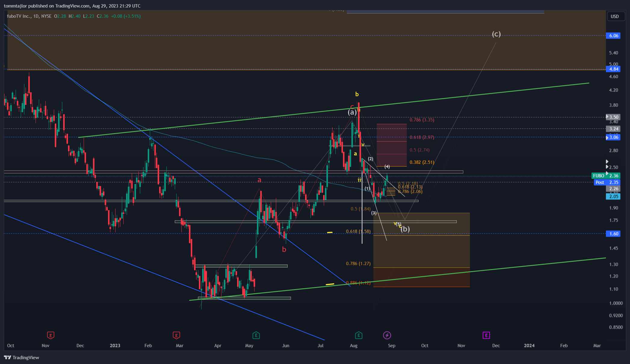Click the (3) sub-wave label
This screenshot has height=364, width=630.
coord(374,213)
